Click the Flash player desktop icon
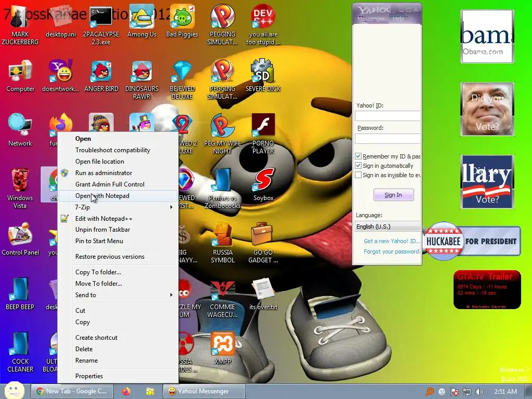This screenshot has width=532, height=399. click(x=263, y=134)
